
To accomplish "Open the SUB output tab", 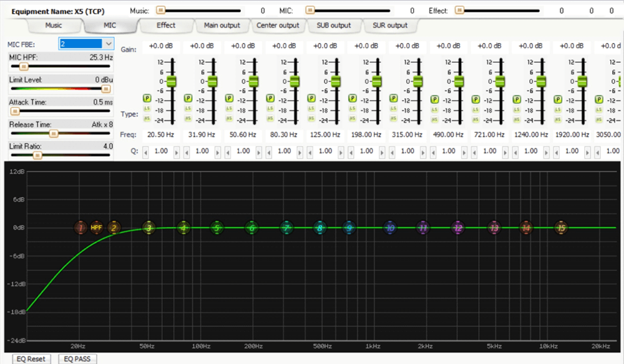I will (x=333, y=26).
